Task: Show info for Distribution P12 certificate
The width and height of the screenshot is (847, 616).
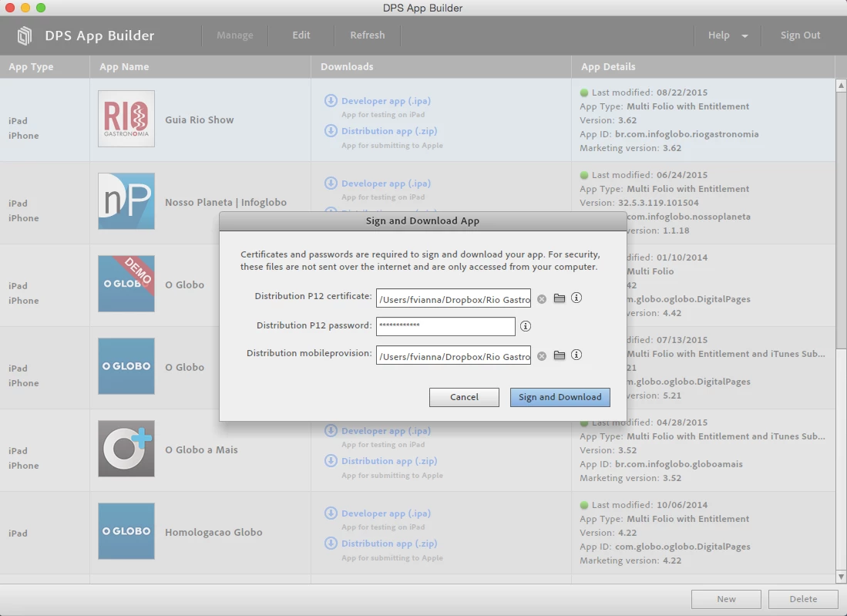Action: click(x=576, y=298)
